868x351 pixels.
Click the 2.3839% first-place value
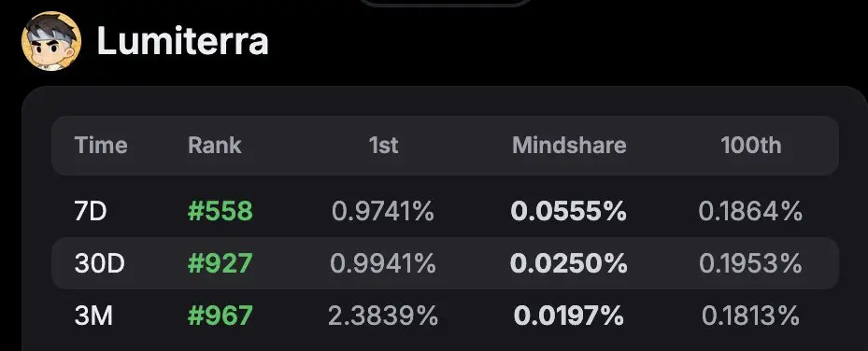(383, 316)
